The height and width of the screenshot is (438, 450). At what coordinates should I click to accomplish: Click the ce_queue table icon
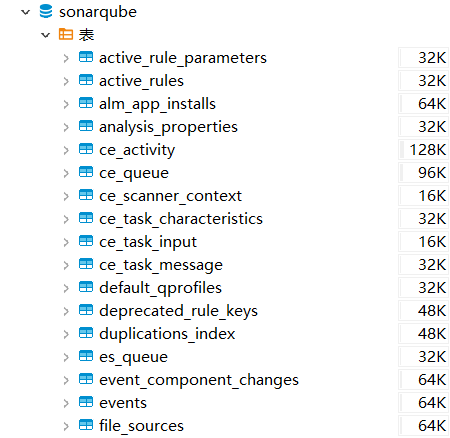pyautogui.click(x=86, y=172)
